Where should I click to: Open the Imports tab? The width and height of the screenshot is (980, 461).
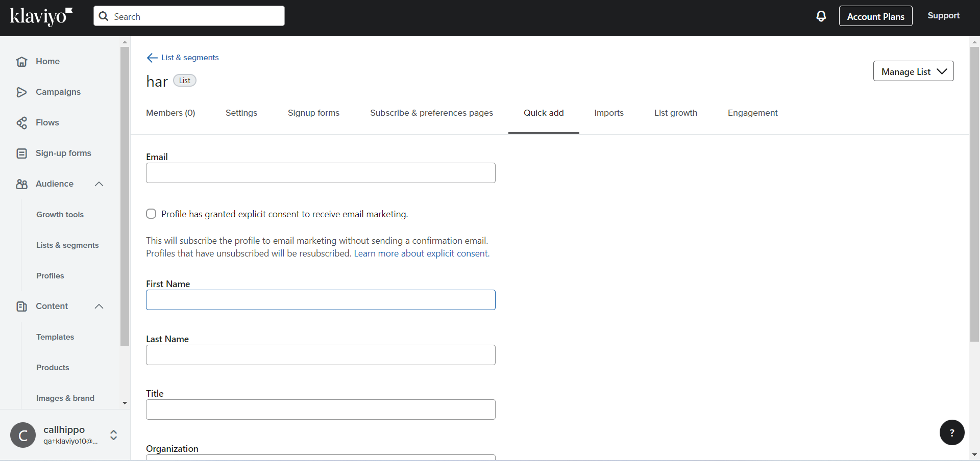[x=609, y=113]
